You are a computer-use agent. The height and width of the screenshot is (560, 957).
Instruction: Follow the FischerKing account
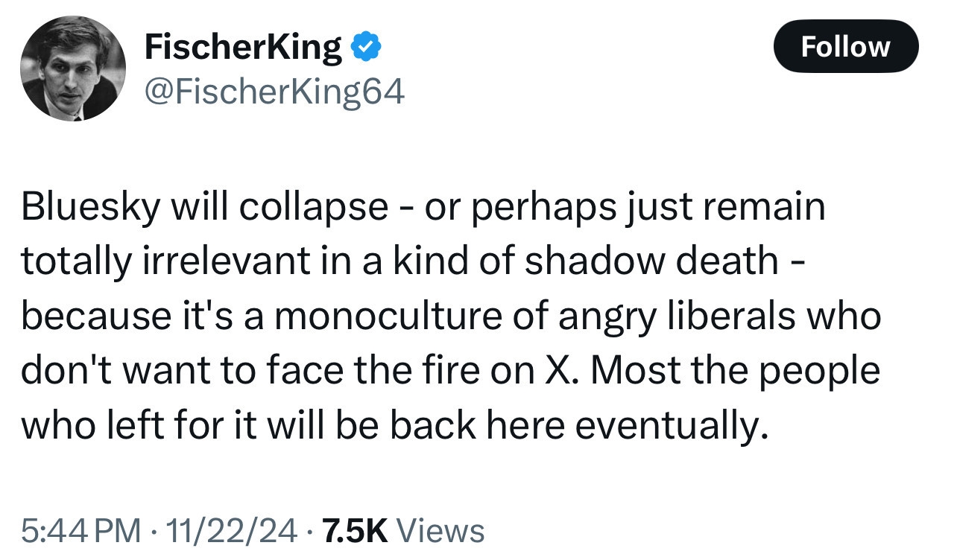pos(845,47)
